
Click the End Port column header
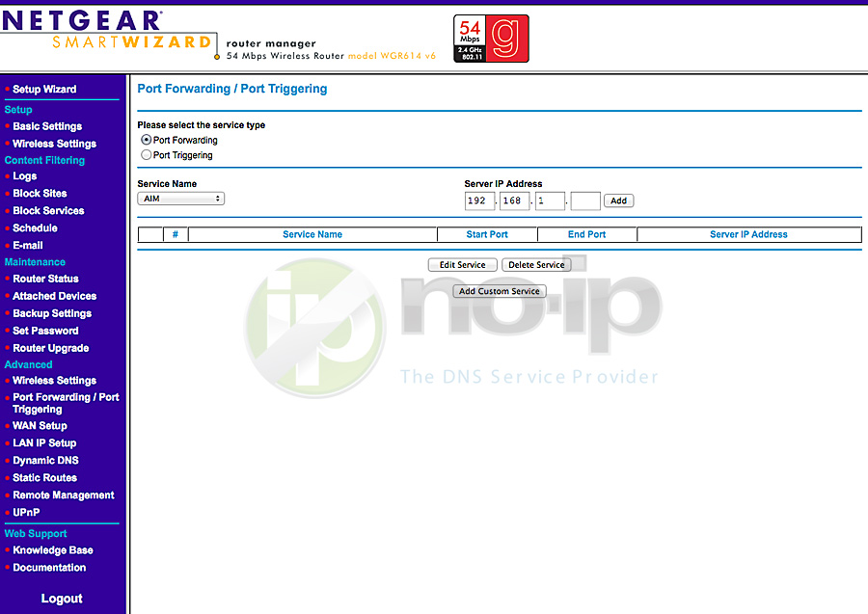click(586, 234)
